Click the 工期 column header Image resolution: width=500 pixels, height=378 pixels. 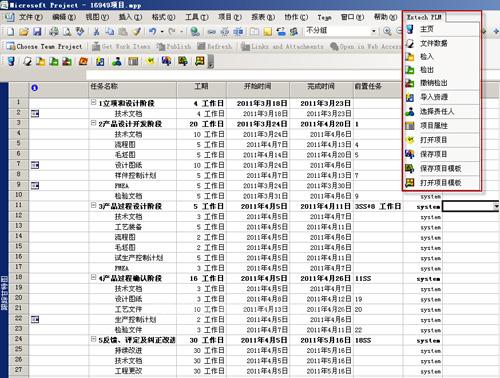[201, 89]
